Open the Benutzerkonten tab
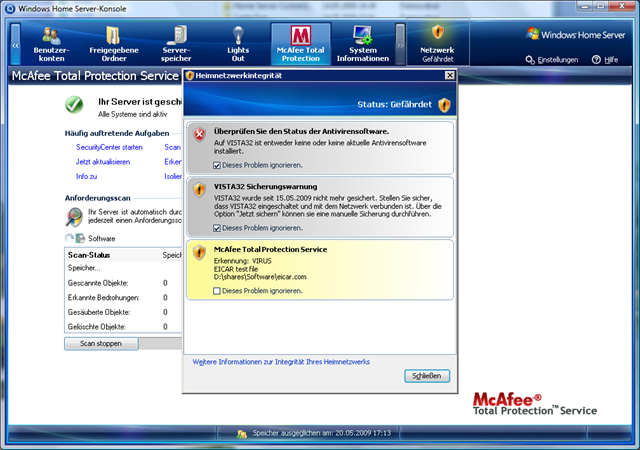 51,44
